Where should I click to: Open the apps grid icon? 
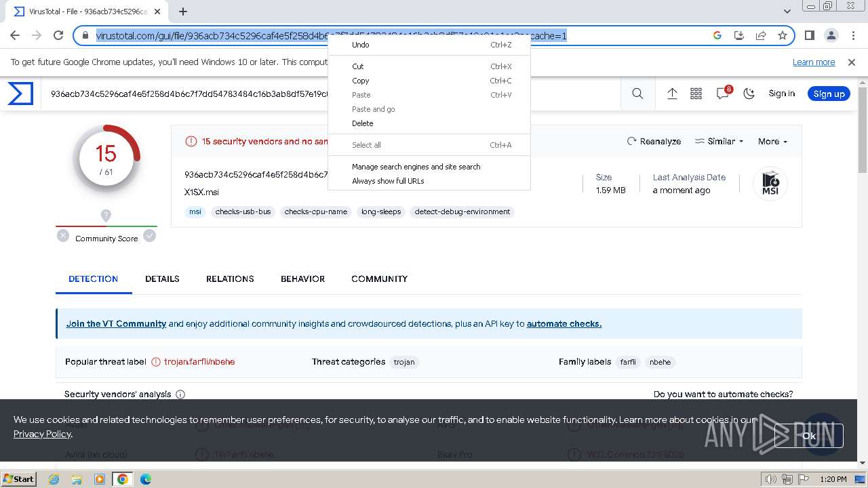(696, 94)
